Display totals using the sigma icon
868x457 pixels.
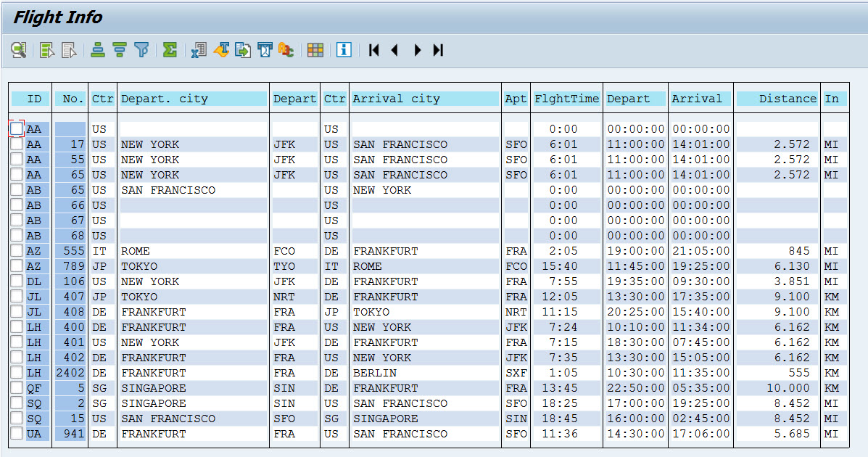[x=169, y=50]
